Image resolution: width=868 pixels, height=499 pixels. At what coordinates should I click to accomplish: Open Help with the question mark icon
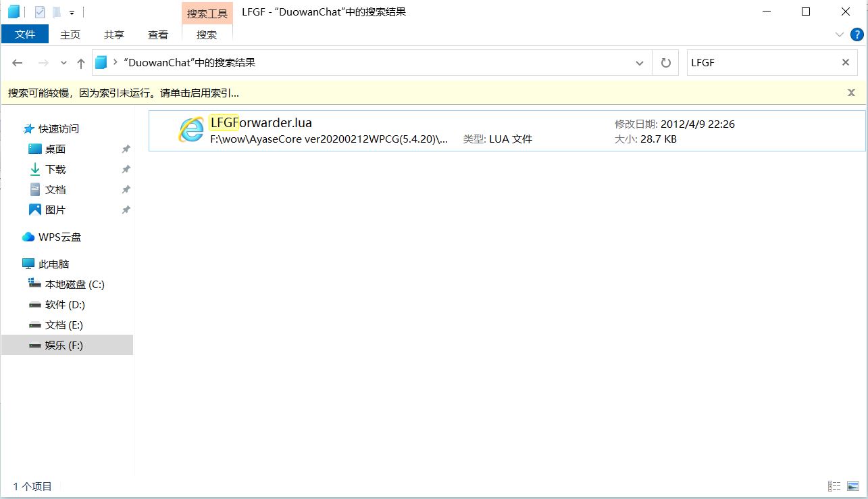pyautogui.click(x=857, y=34)
